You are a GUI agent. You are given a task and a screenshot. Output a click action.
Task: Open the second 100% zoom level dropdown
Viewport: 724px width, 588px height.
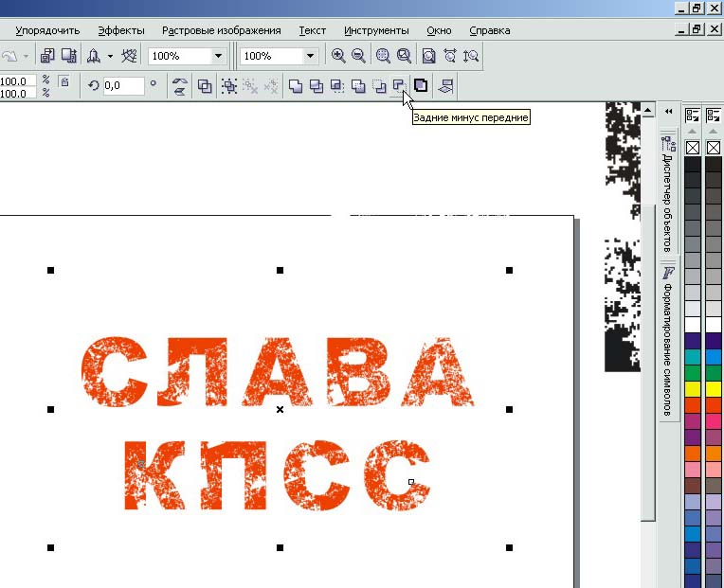pyautogui.click(x=309, y=57)
